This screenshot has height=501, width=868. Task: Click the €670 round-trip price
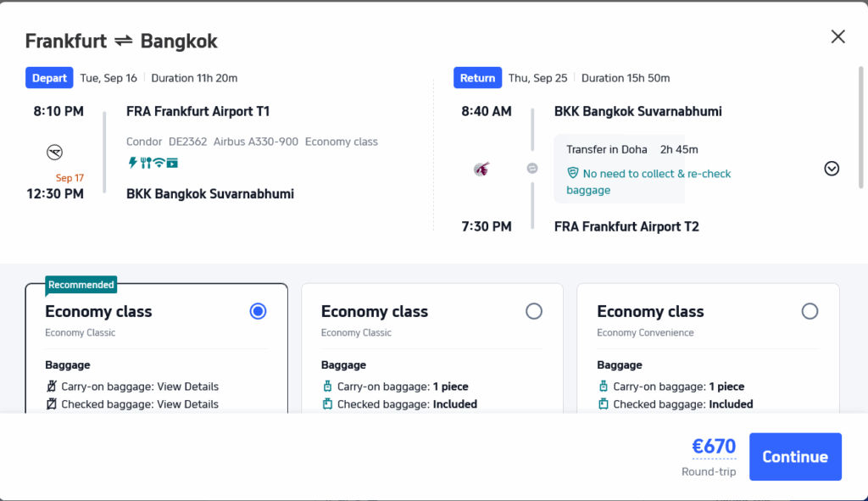tap(714, 447)
